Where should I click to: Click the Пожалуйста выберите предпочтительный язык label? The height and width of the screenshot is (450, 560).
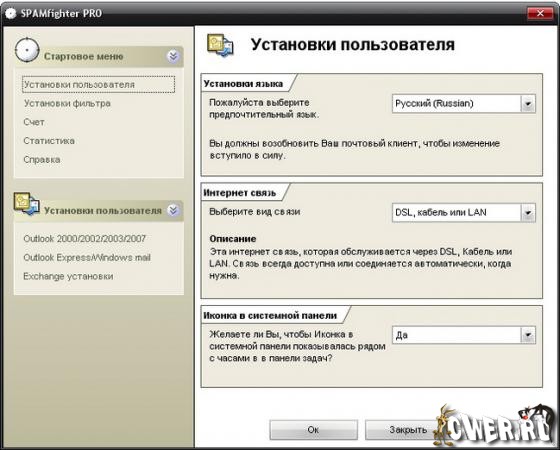coord(264,109)
